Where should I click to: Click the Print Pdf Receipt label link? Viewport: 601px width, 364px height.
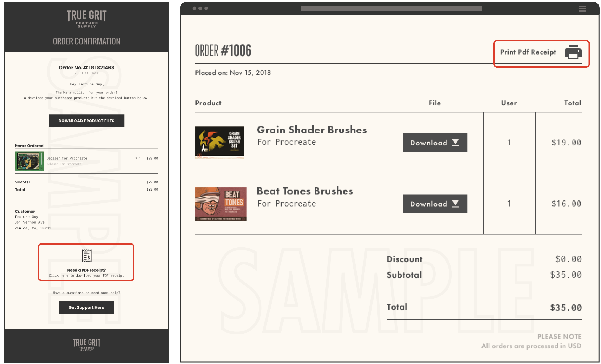pos(527,52)
